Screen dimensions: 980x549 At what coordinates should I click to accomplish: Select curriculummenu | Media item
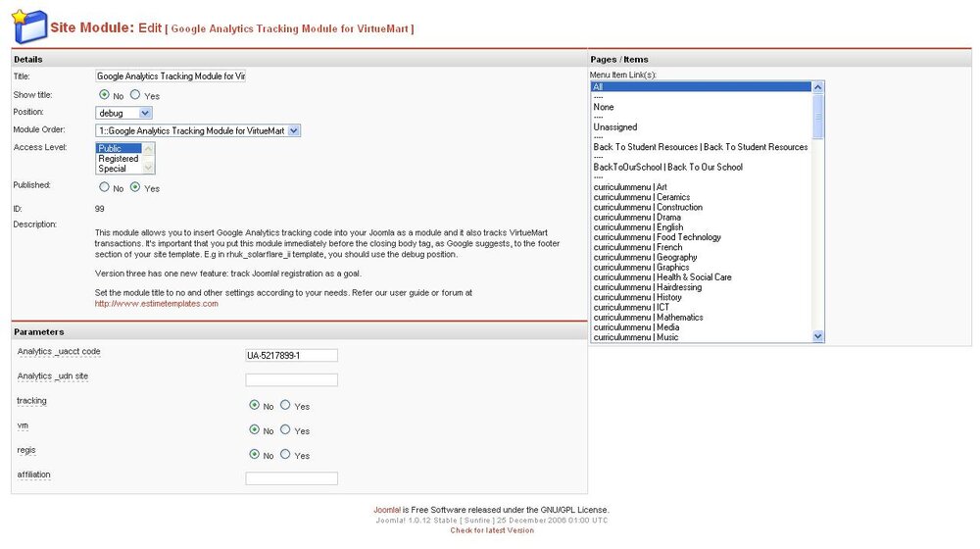click(701, 327)
